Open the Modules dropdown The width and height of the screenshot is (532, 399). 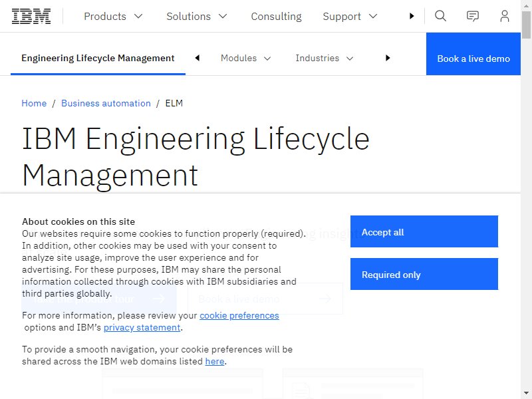(245, 59)
